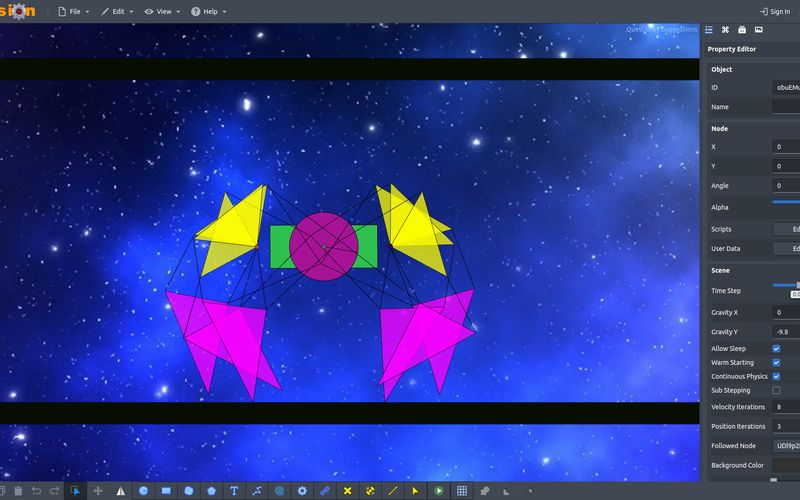Click Sign In
This screenshot has height=500, width=800.
point(775,11)
